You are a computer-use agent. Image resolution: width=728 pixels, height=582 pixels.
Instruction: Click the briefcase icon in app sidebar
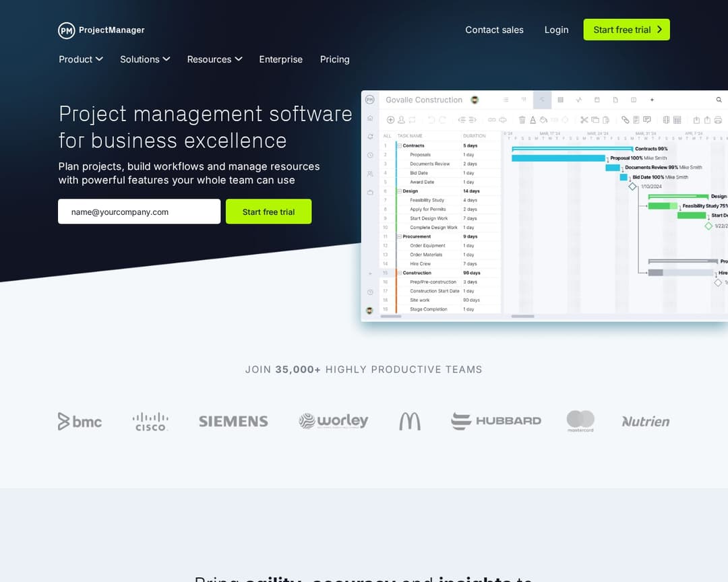click(370, 192)
